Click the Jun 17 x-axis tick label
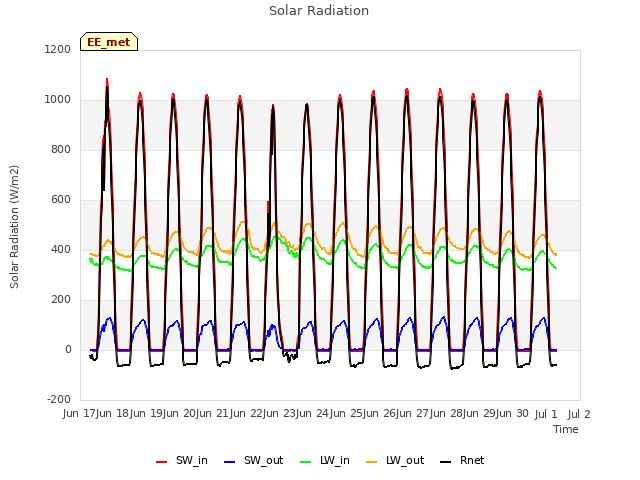The width and height of the screenshot is (640, 480). (81, 414)
